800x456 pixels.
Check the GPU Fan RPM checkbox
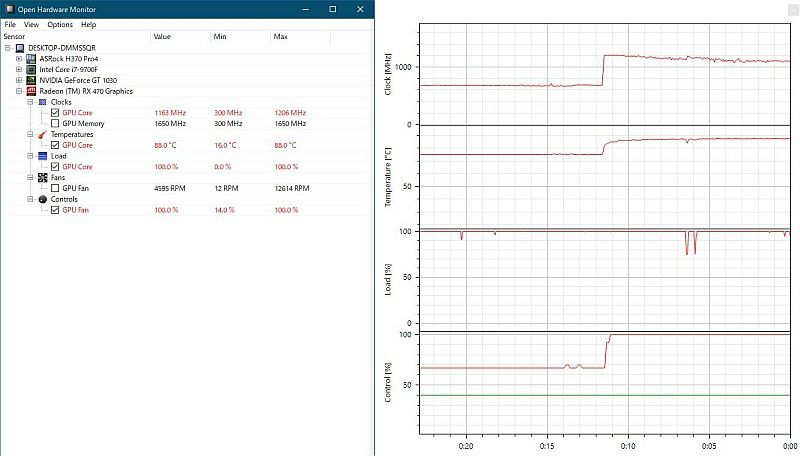[55, 188]
